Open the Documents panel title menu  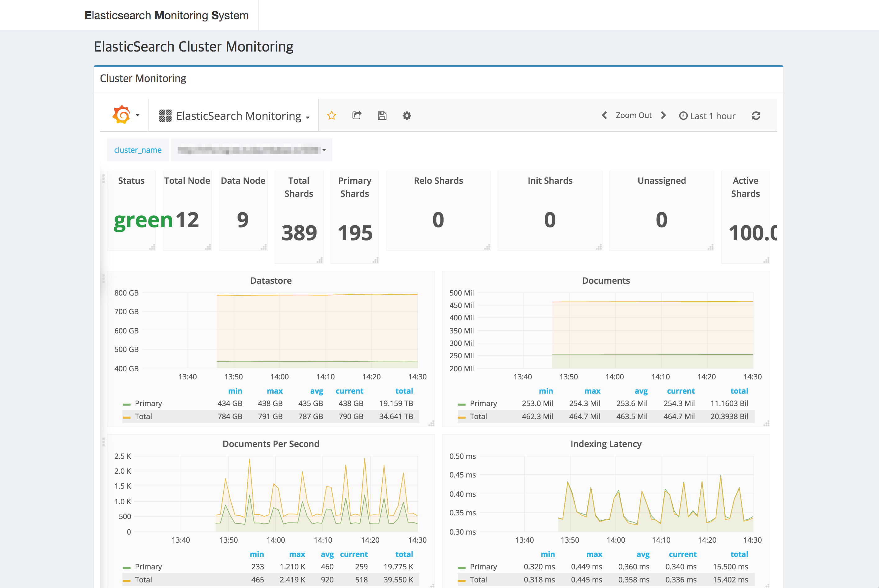[x=606, y=281]
